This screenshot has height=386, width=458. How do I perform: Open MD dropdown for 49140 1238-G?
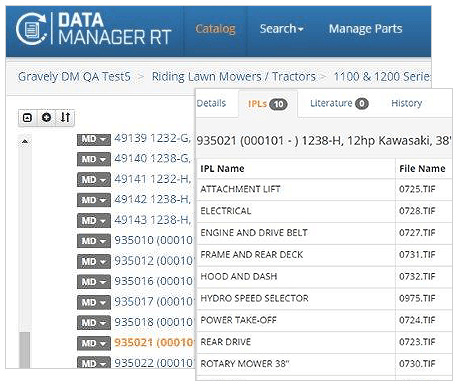pos(94,159)
